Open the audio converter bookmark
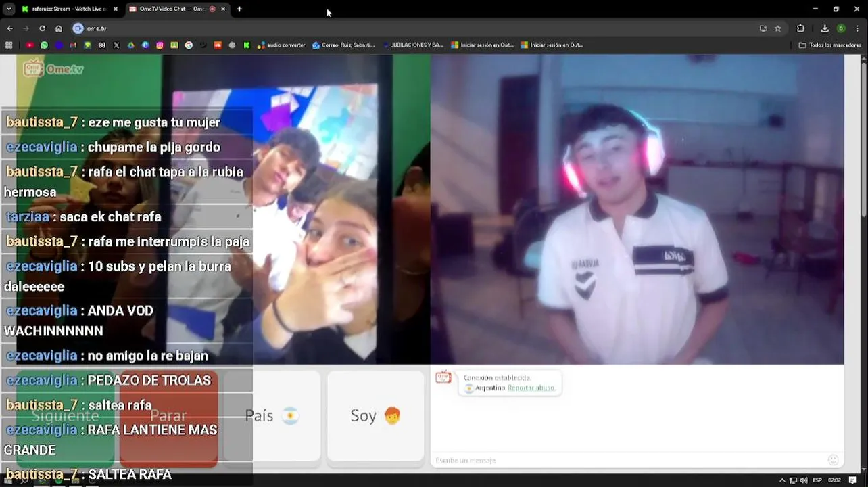 pyautogui.click(x=281, y=45)
